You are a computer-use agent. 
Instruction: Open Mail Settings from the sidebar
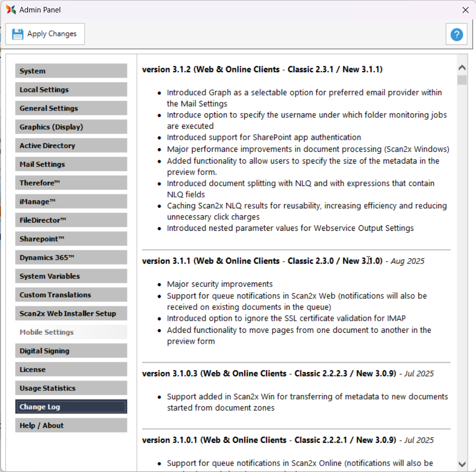click(71, 164)
